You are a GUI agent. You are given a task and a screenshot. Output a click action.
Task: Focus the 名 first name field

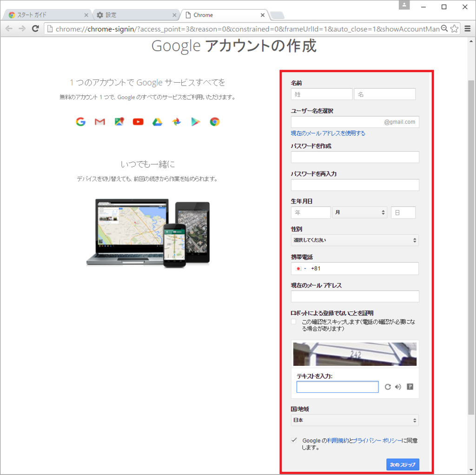coord(384,94)
